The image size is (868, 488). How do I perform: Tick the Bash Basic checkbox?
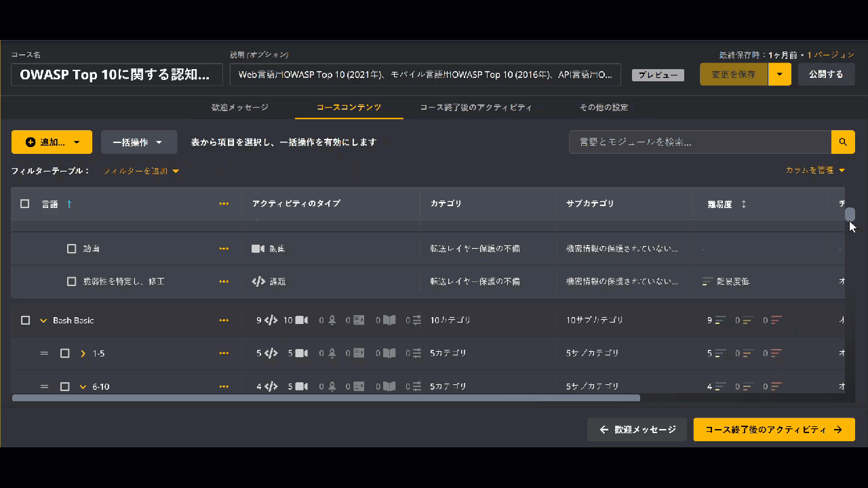click(x=26, y=321)
